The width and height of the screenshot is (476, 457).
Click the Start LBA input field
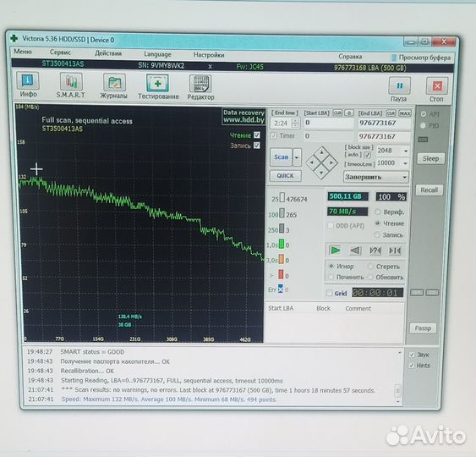[328, 123]
